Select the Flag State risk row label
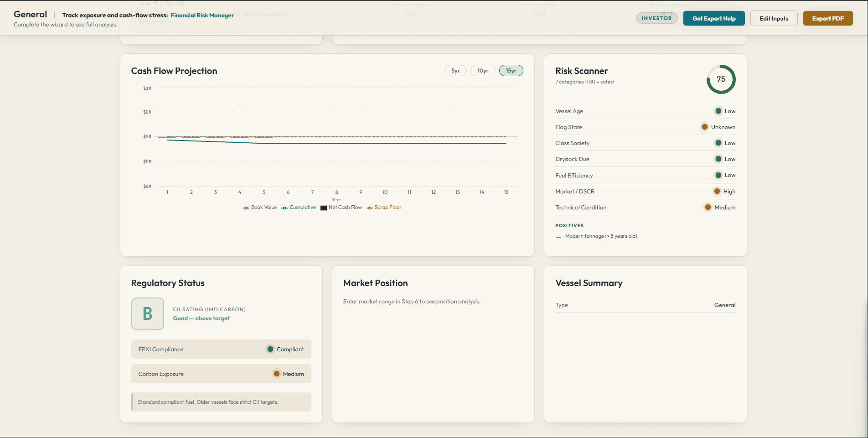The width and height of the screenshot is (868, 438). [568, 127]
